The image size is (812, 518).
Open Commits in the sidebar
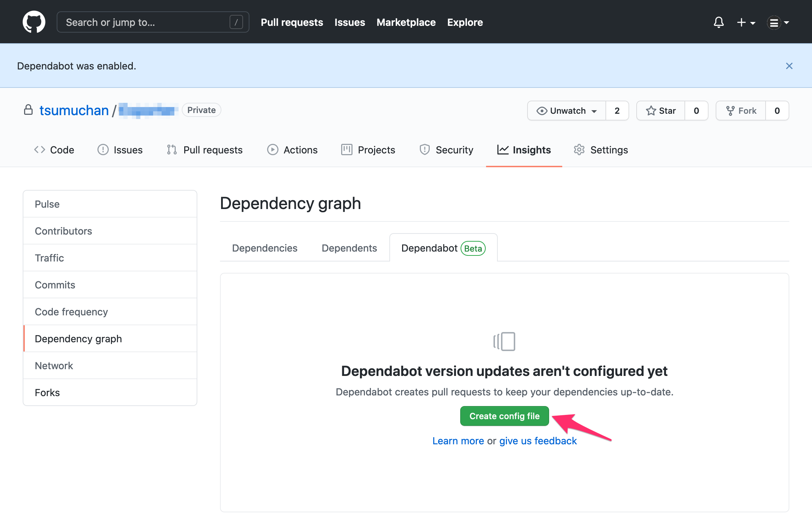click(110, 285)
